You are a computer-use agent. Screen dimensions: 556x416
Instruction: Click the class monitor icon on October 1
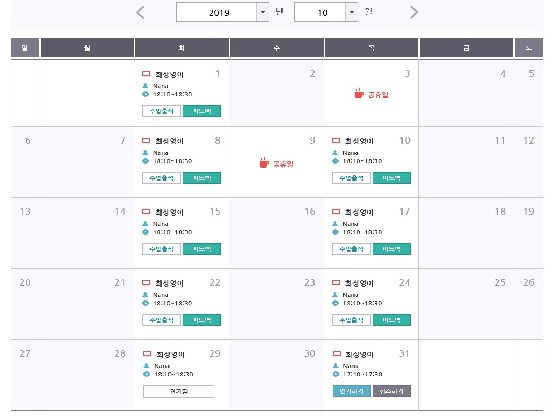point(146,74)
